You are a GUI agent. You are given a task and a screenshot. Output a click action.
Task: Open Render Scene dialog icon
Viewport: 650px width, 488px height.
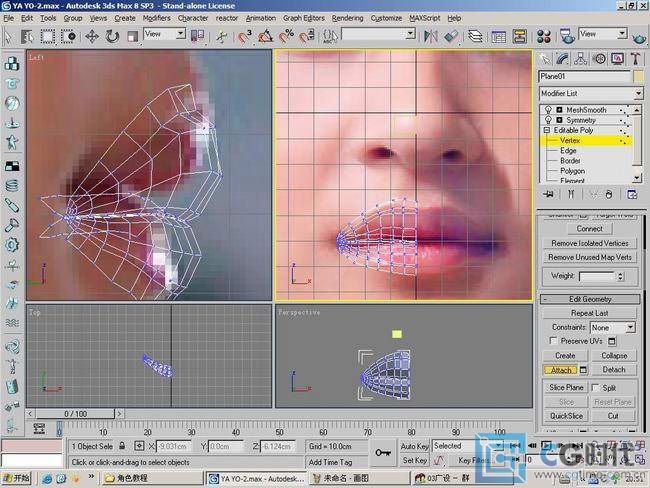[567, 36]
